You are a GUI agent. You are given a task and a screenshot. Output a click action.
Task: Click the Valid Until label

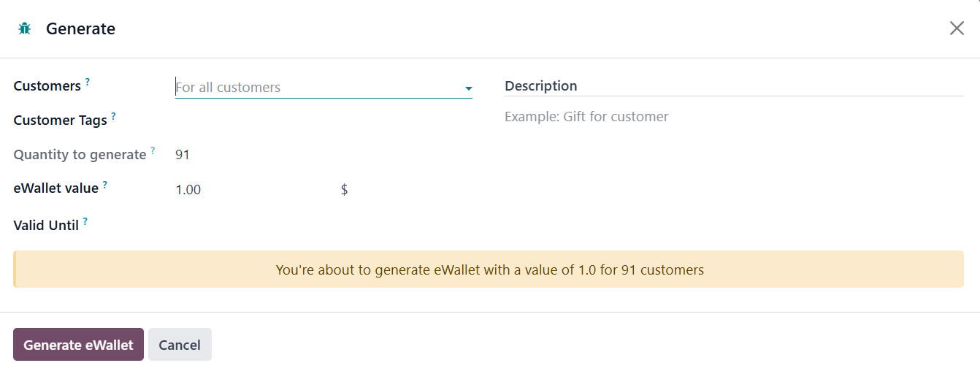click(x=46, y=226)
